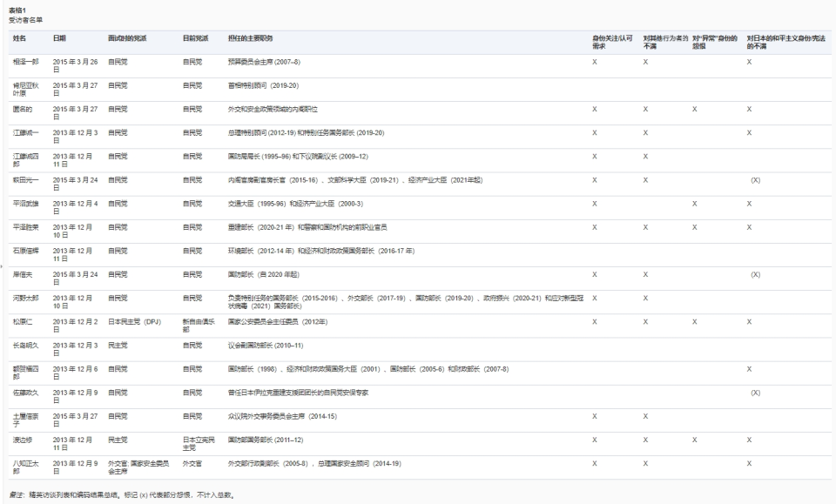836x504 pixels.
Task: Click the (X) mark in the 伊拉克重建 row
Action: 756,393
